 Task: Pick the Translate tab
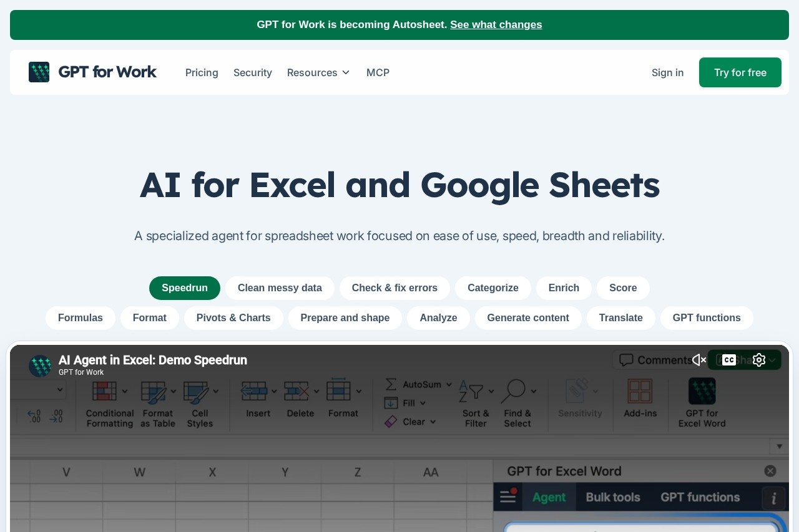(621, 318)
